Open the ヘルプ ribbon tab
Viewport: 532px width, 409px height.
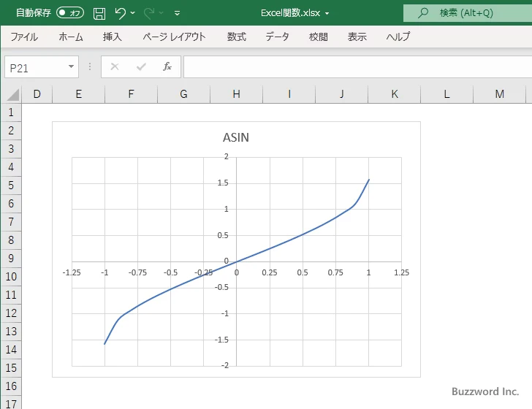pyautogui.click(x=398, y=37)
